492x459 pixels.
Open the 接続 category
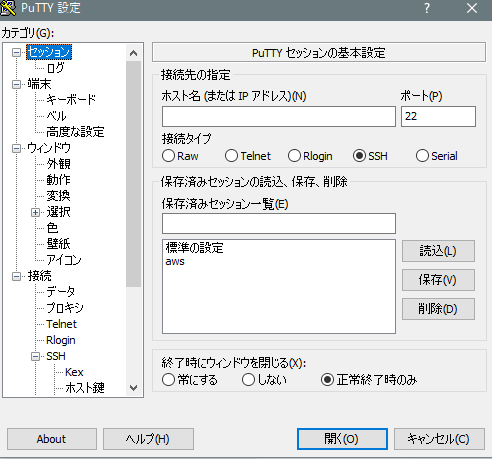39,276
